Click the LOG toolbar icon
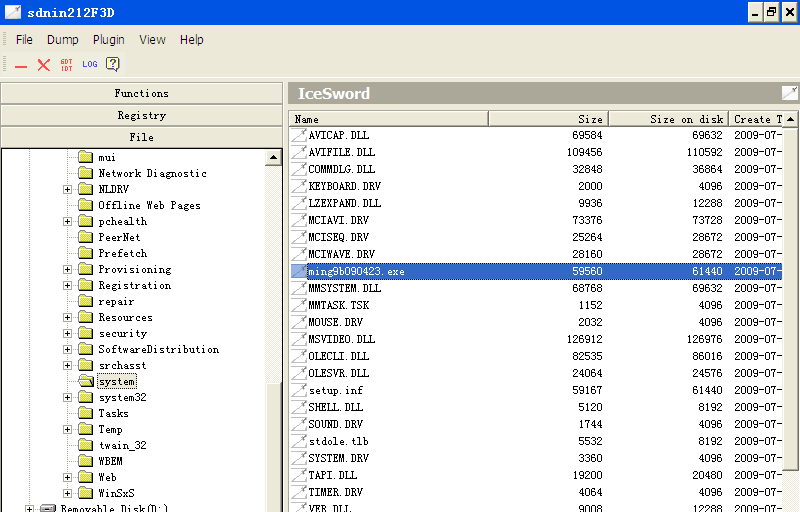Viewport: 800px width, 512px height. [x=90, y=65]
